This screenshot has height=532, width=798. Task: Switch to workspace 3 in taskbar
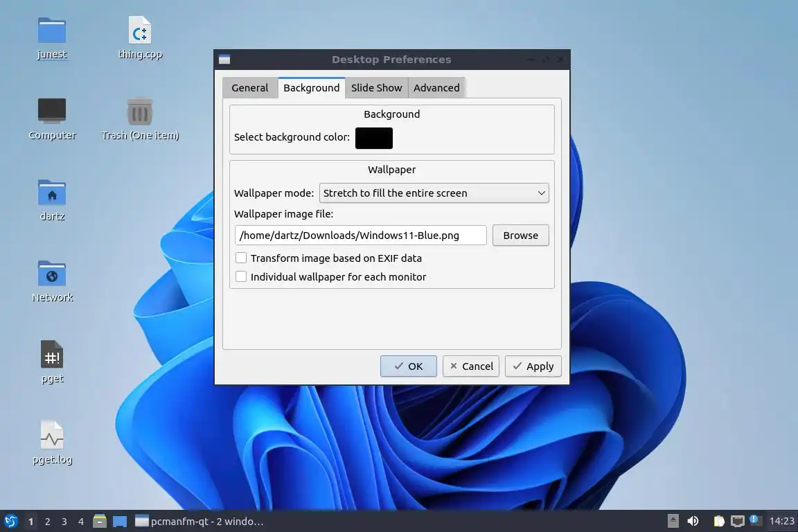click(x=64, y=522)
